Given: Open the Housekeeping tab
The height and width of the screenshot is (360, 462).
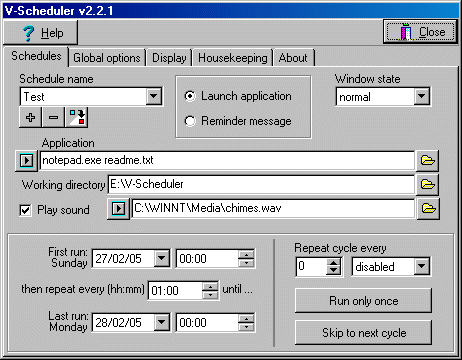Looking at the screenshot, I should [x=233, y=58].
